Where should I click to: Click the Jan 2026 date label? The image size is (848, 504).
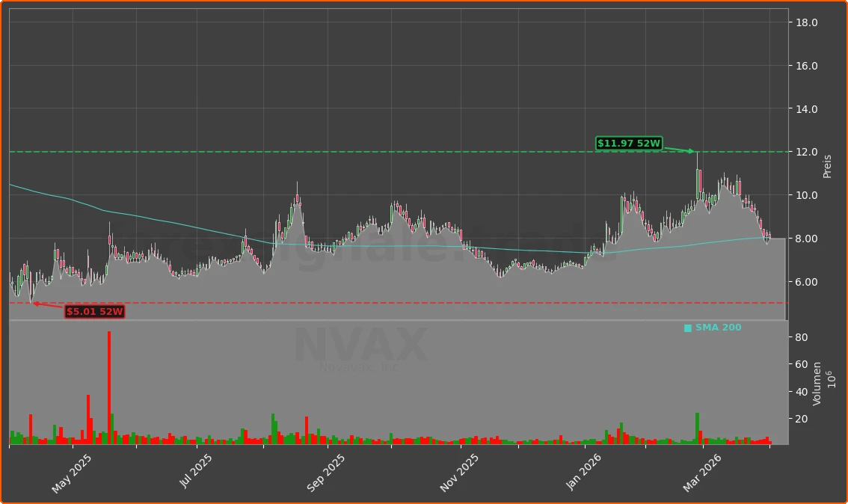[x=583, y=472]
